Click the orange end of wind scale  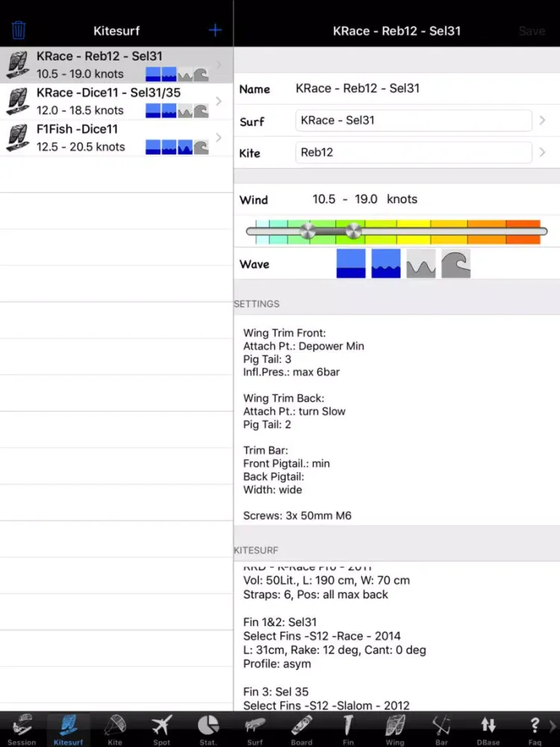pos(523,232)
